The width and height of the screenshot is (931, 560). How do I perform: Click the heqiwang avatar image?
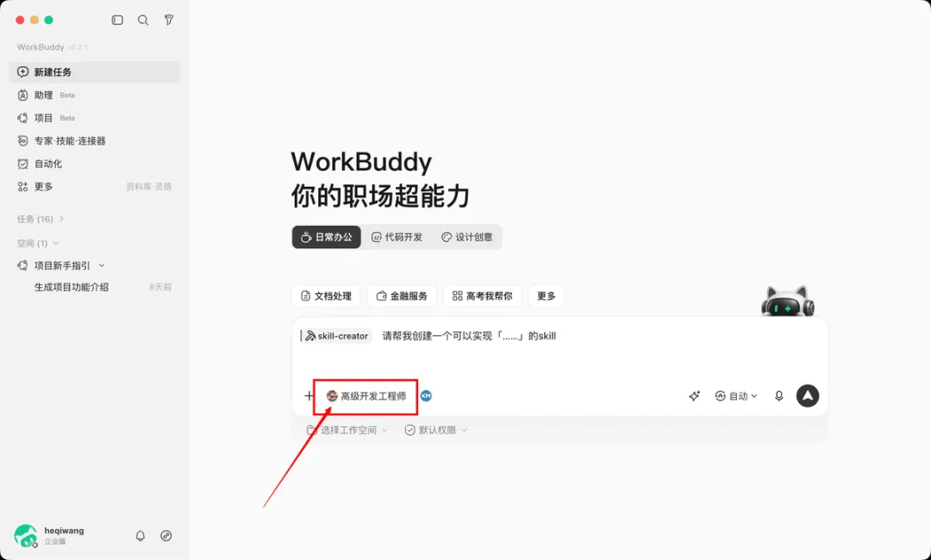tap(26, 535)
